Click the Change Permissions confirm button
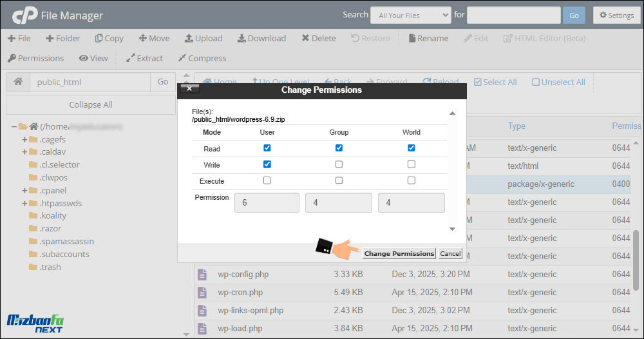 [399, 253]
